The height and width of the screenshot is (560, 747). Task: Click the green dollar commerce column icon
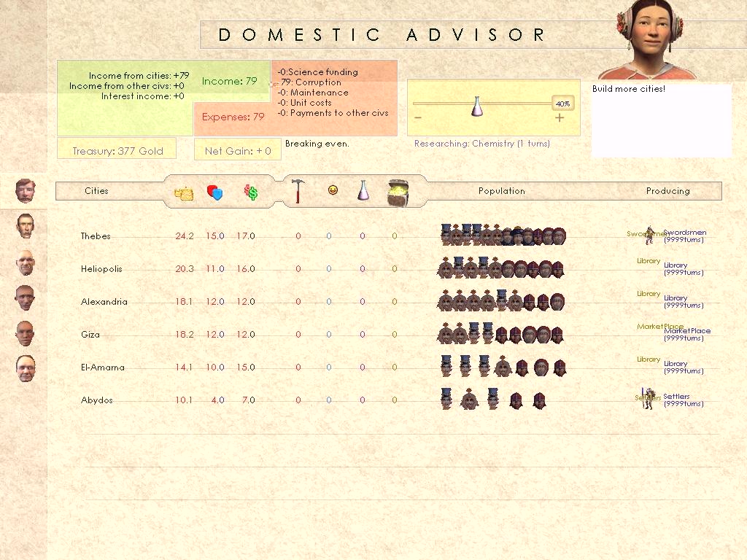251,192
